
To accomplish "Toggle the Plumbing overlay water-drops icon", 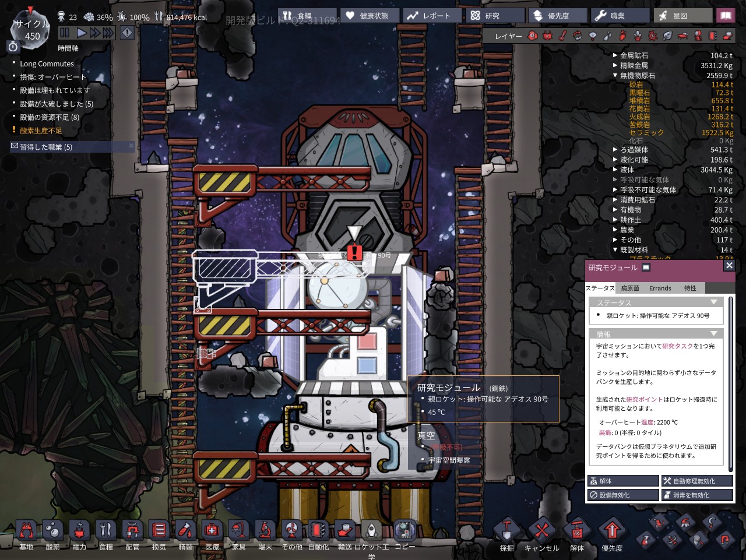I will click(x=608, y=36).
